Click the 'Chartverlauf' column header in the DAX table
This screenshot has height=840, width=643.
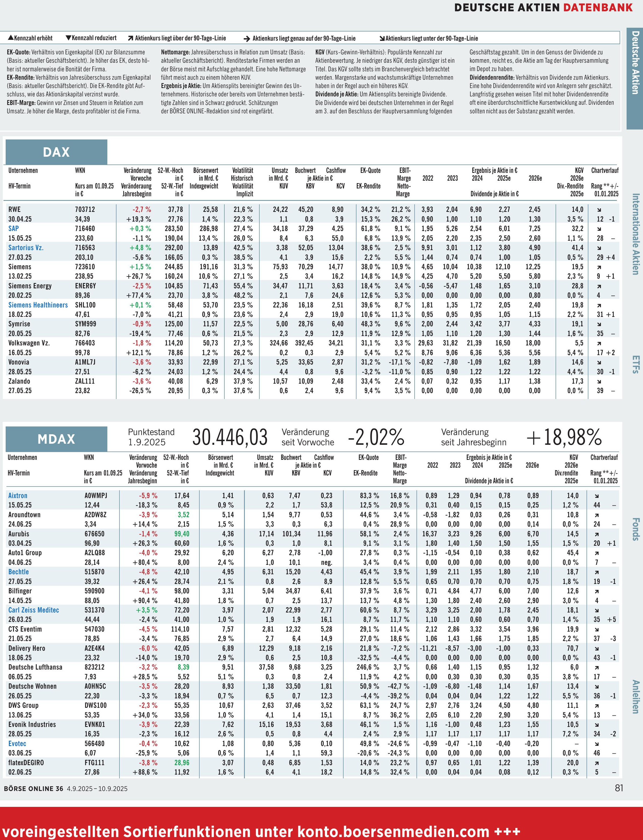[605, 170]
